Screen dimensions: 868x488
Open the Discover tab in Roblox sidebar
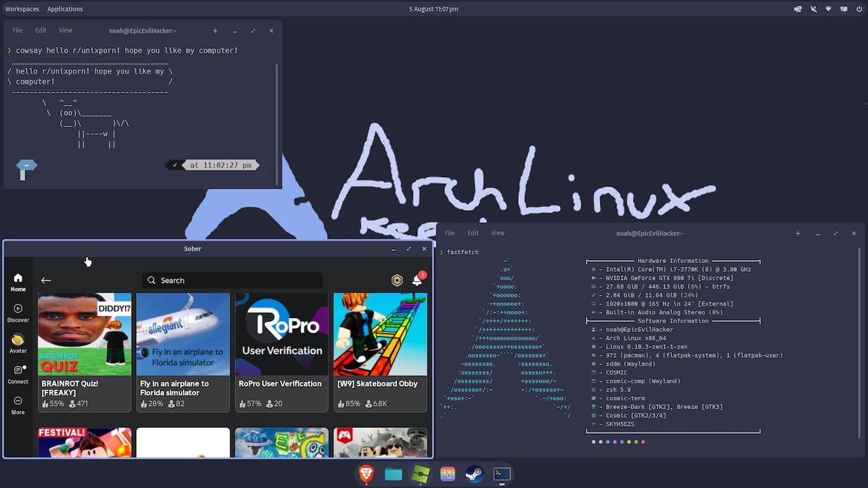click(18, 313)
